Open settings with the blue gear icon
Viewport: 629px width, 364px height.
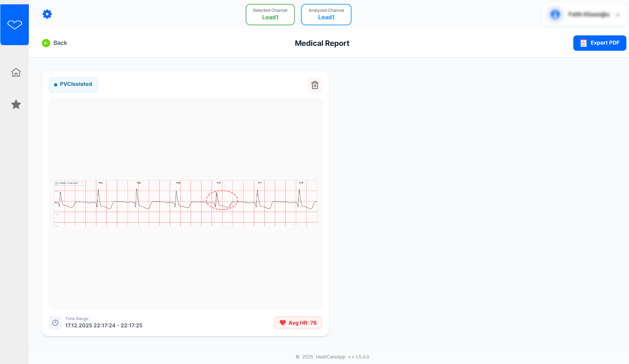[x=47, y=14]
